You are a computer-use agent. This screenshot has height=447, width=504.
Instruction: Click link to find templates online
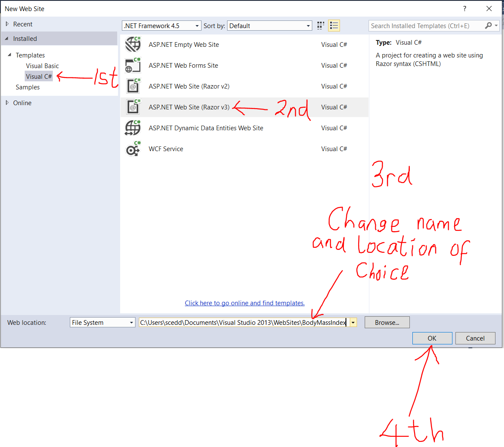245,303
